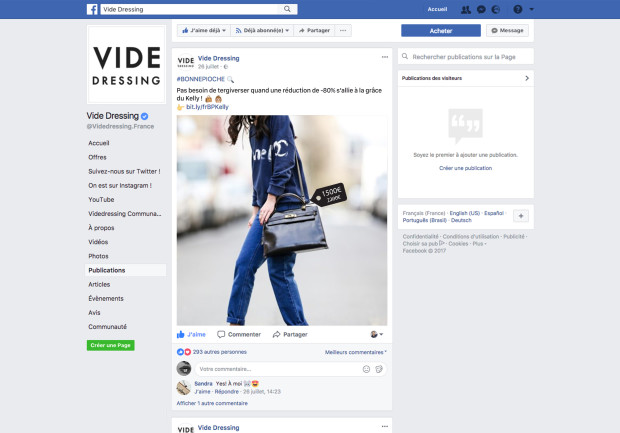Click the emoji icon in comment box

tap(366, 369)
